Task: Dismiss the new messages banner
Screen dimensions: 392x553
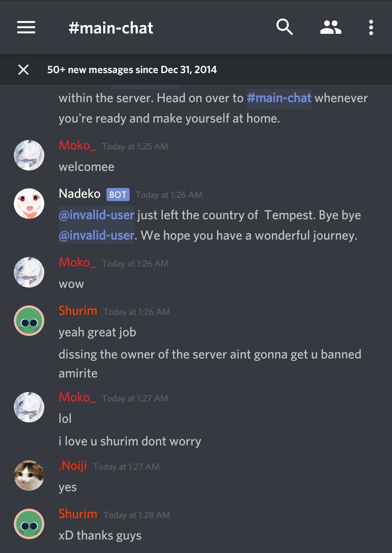Action: [x=24, y=69]
